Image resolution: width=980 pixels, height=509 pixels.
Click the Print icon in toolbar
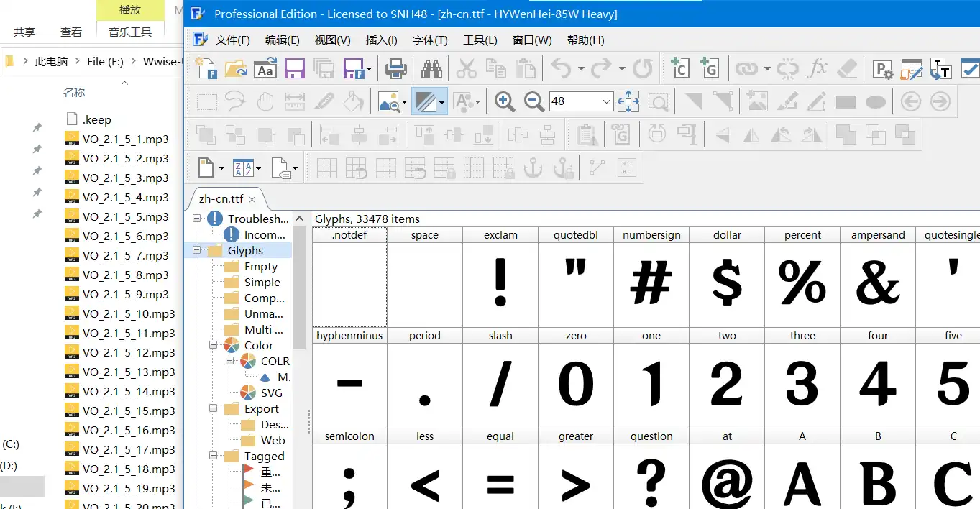[396, 69]
